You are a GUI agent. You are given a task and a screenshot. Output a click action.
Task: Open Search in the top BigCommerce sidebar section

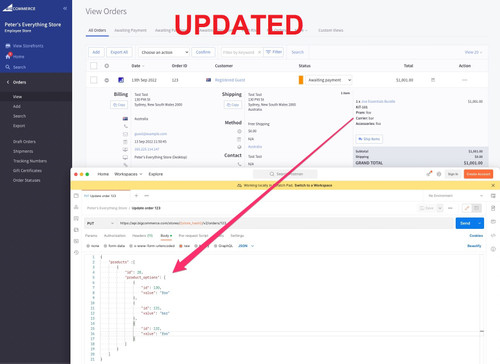click(x=19, y=67)
